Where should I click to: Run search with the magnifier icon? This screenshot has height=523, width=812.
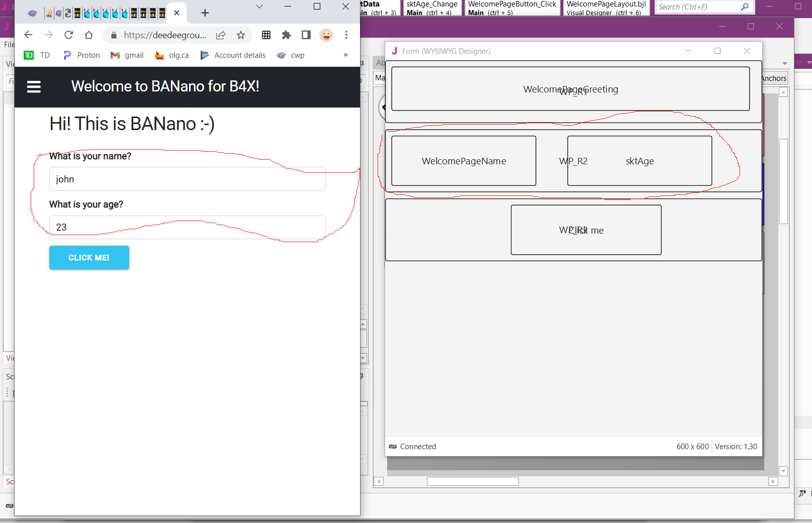tap(745, 7)
